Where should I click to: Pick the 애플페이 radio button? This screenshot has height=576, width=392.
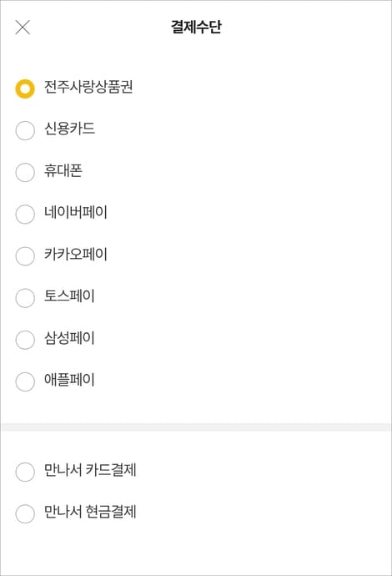[x=25, y=381]
